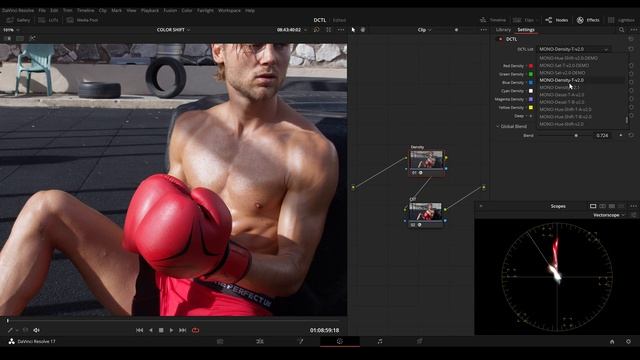640x360 pixels.
Task: Collapse the Global Blend section
Action: [x=498, y=127]
